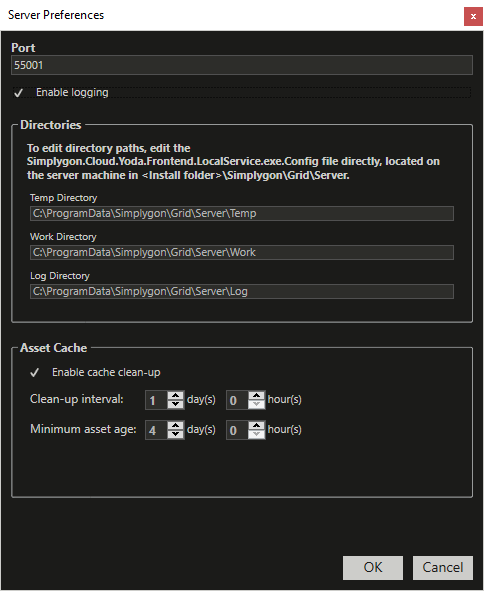Close the Server Preferences dialog

click(x=473, y=16)
